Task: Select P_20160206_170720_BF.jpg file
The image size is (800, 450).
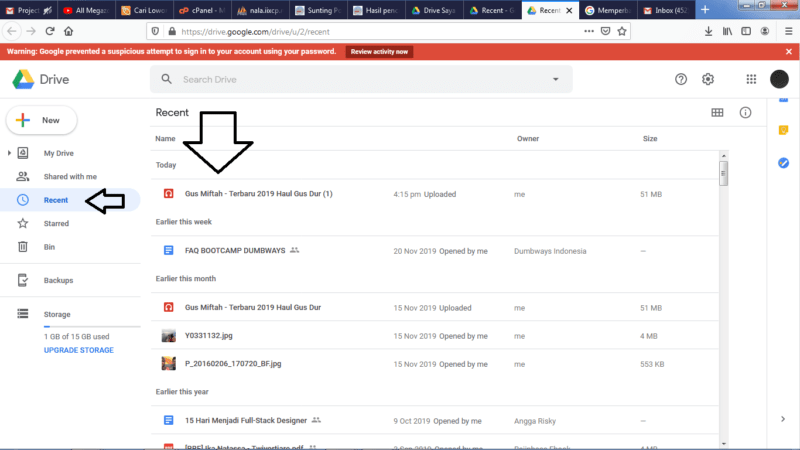Action: point(434,364)
